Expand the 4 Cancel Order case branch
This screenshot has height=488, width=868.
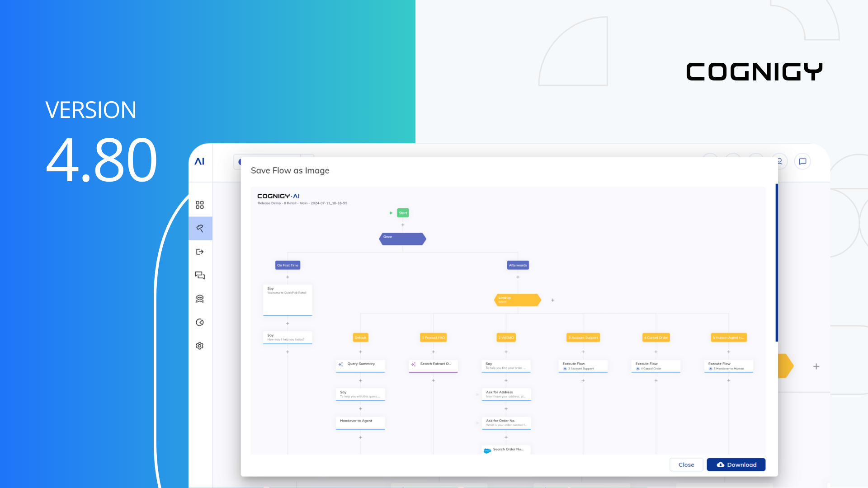click(x=656, y=338)
